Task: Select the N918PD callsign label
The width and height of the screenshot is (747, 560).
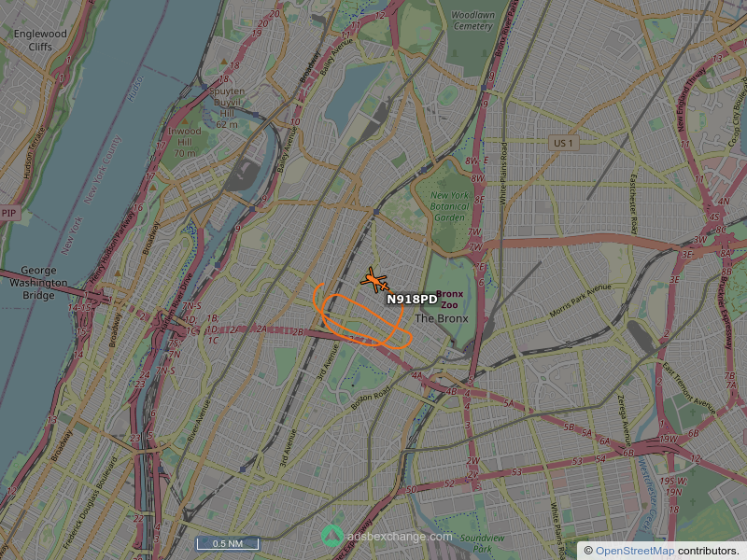Action: pos(411,299)
